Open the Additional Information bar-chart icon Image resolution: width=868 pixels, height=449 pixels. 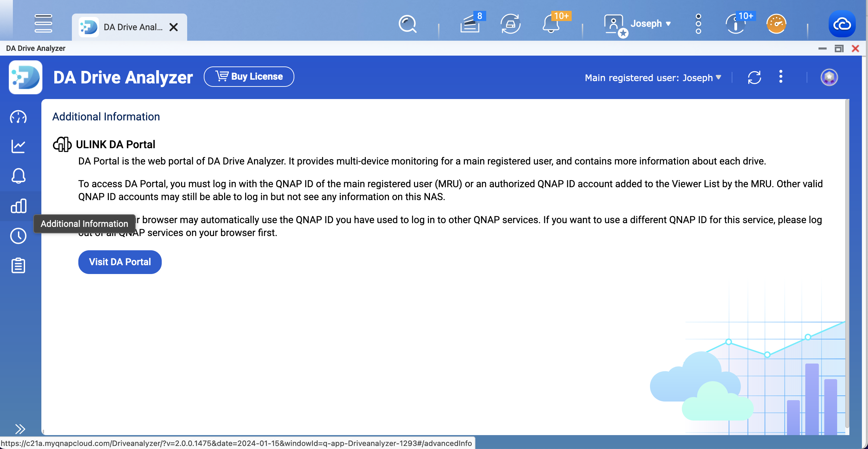pos(19,206)
